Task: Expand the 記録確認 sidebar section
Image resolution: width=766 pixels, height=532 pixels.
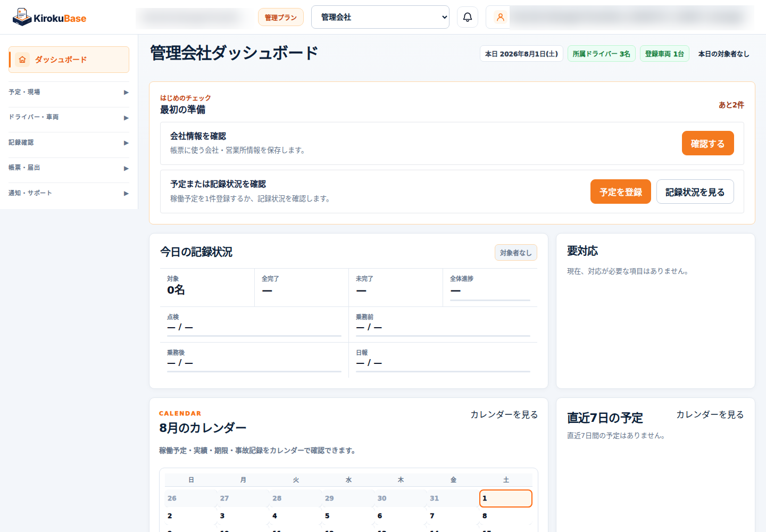Action: click(x=69, y=143)
